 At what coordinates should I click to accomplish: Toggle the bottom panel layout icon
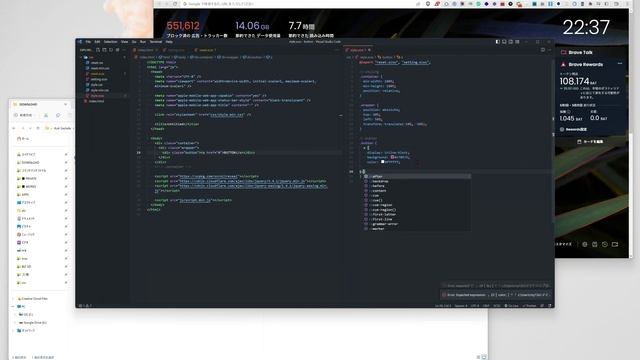[x=504, y=42]
